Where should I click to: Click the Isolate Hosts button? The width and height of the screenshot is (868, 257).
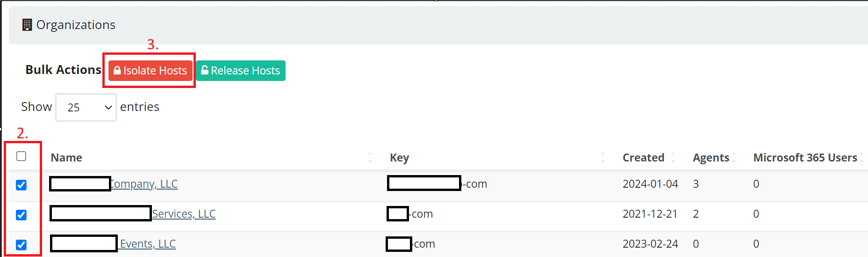coord(151,71)
